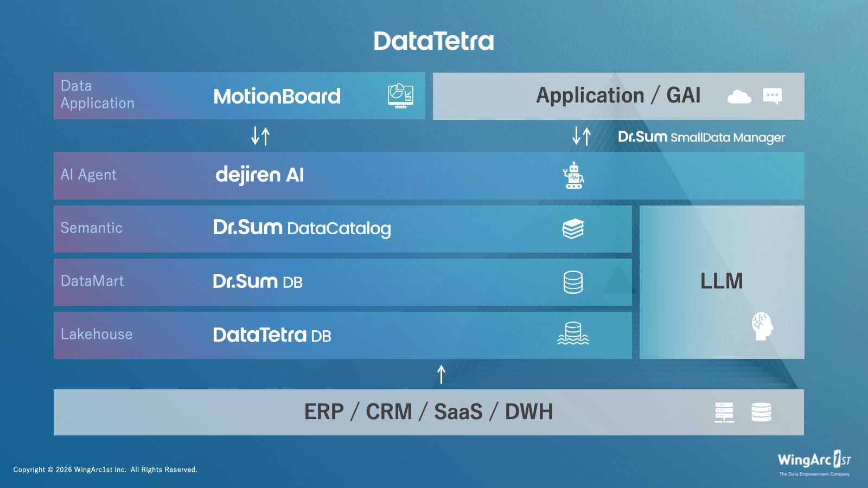Click the Semantic layer label
Screen dimensions: 868x488
click(92, 228)
